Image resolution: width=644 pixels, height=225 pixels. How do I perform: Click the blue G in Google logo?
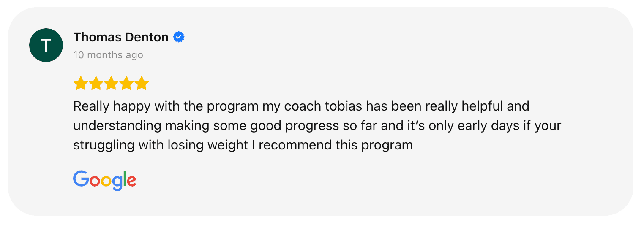coord(81,179)
